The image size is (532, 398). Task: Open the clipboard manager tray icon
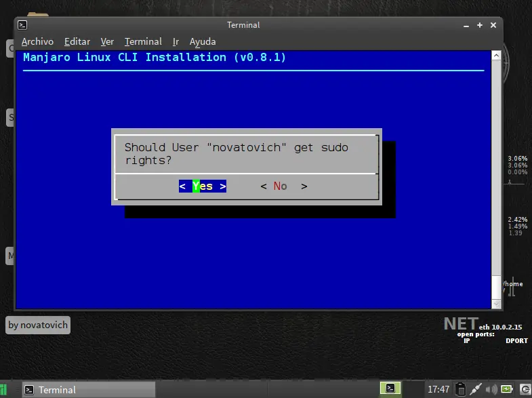pos(460,389)
